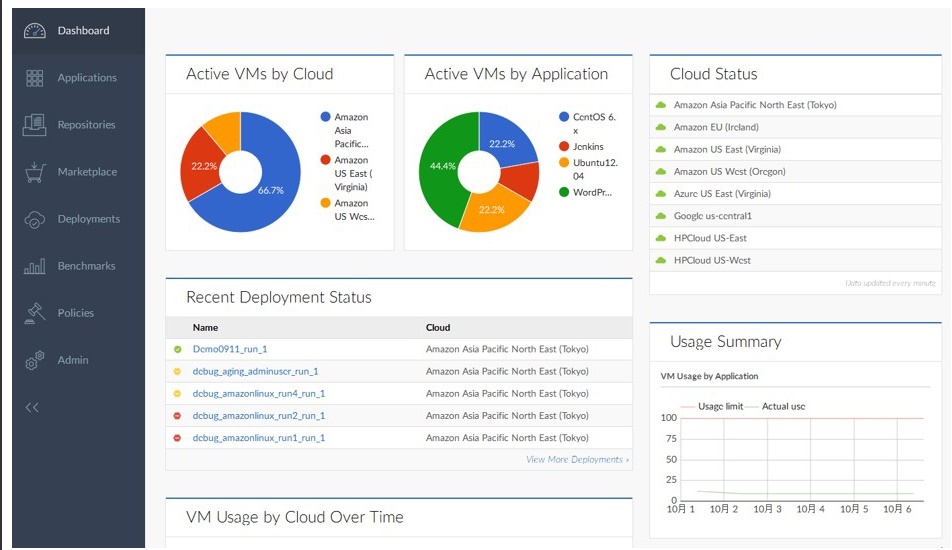Collapse the sidebar with double chevron

(32, 407)
